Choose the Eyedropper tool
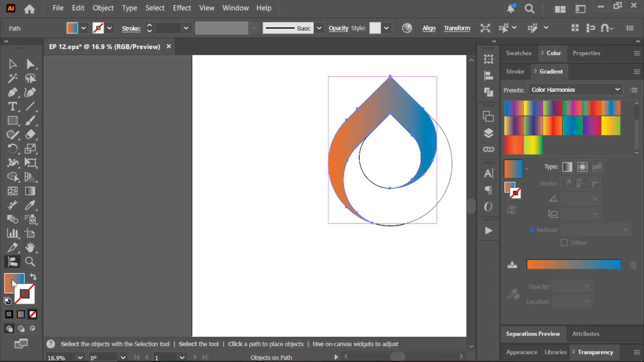Image resolution: width=644 pixels, height=362 pixels. (30, 205)
